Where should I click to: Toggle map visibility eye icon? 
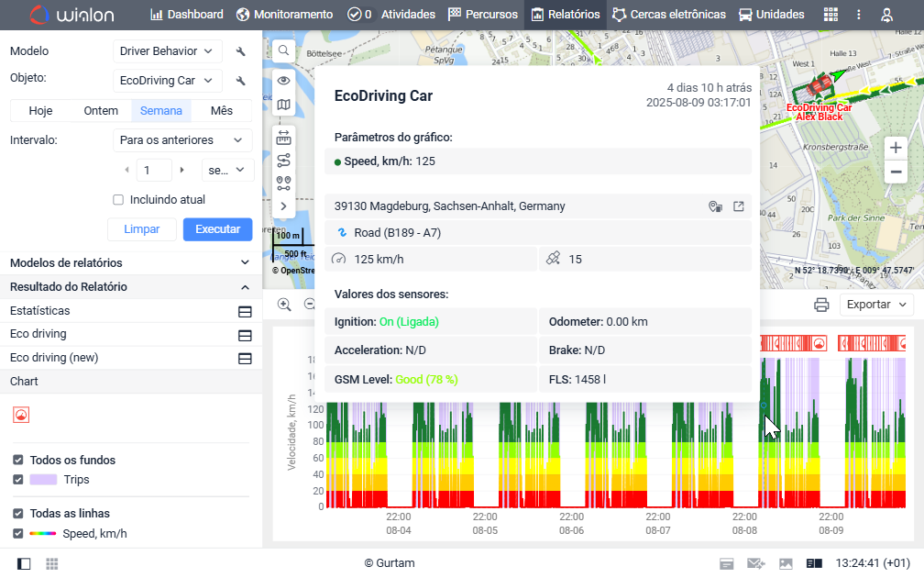click(x=283, y=81)
